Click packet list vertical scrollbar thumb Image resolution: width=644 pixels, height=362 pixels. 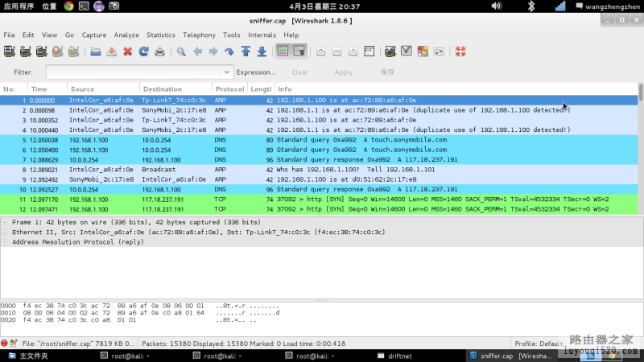[641, 93]
